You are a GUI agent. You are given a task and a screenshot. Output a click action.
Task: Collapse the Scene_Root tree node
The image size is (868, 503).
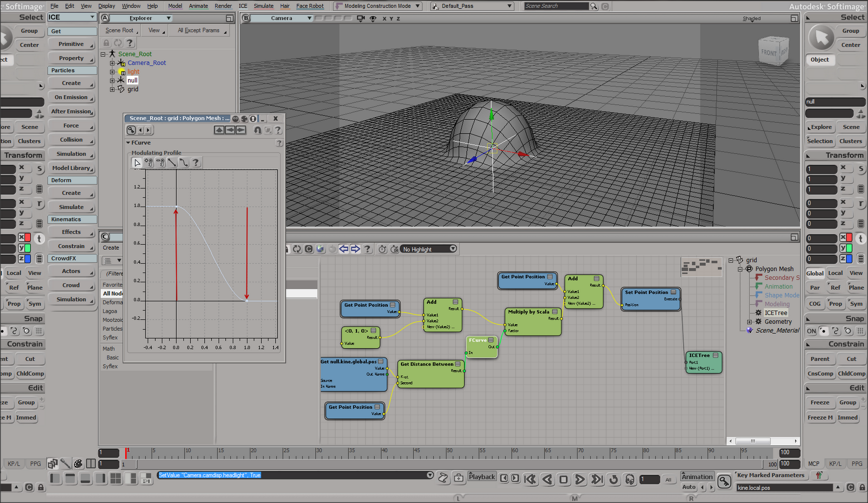tap(103, 54)
